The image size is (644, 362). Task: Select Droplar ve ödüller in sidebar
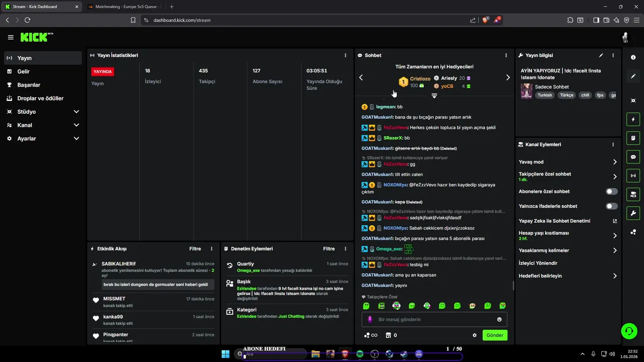click(43, 99)
